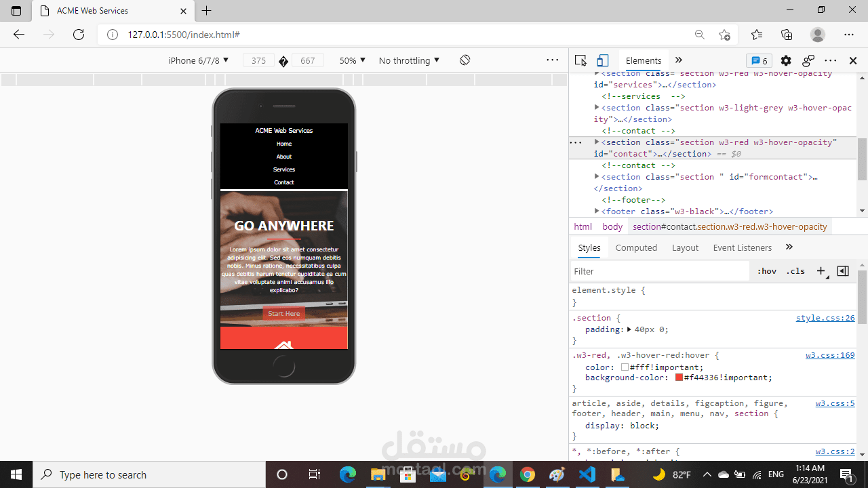Toggle the computed styles sidebar pane icon
This screenshot has width=868, height=488.
843,271
